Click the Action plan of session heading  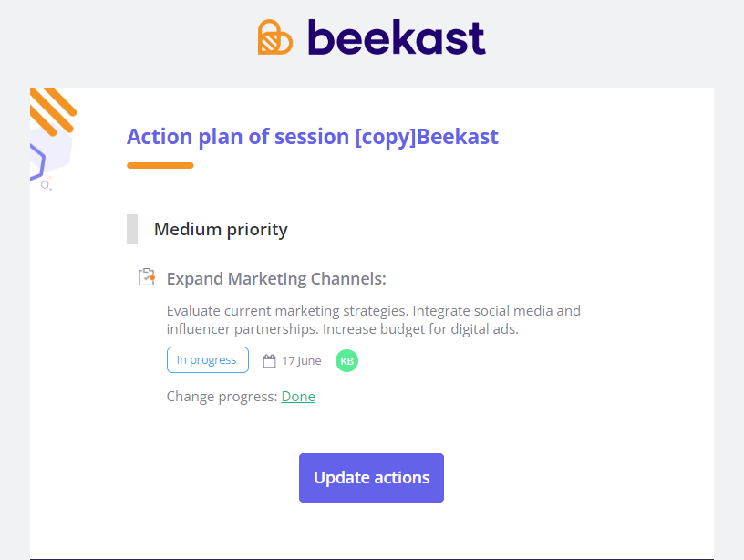point(313,137)
